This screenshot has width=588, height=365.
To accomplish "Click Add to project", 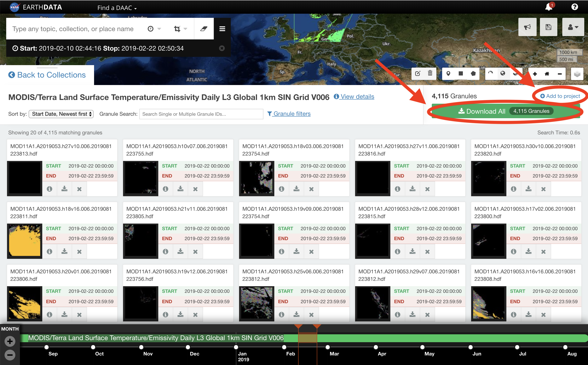I will pos(560,96).
